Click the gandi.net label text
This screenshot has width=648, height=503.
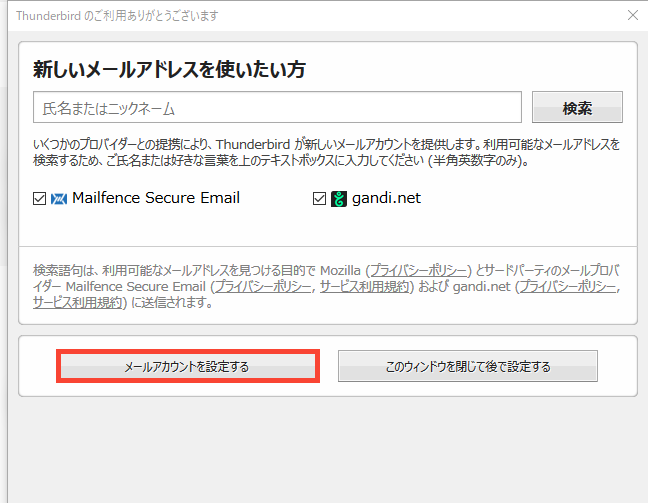pos(386,198)
